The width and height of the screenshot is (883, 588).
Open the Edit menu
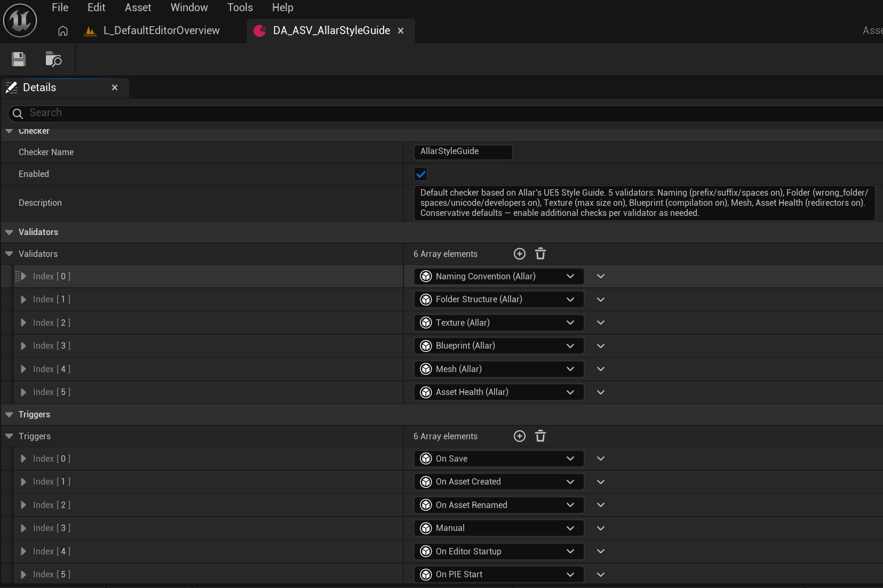coord(97,7)
